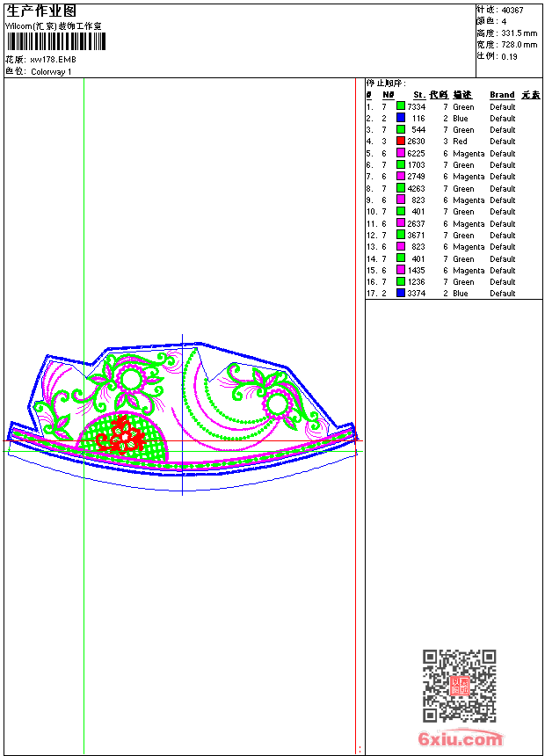Click the 'N#' column header
Viewport: 545px width, 756px height.
pos(389,95)
